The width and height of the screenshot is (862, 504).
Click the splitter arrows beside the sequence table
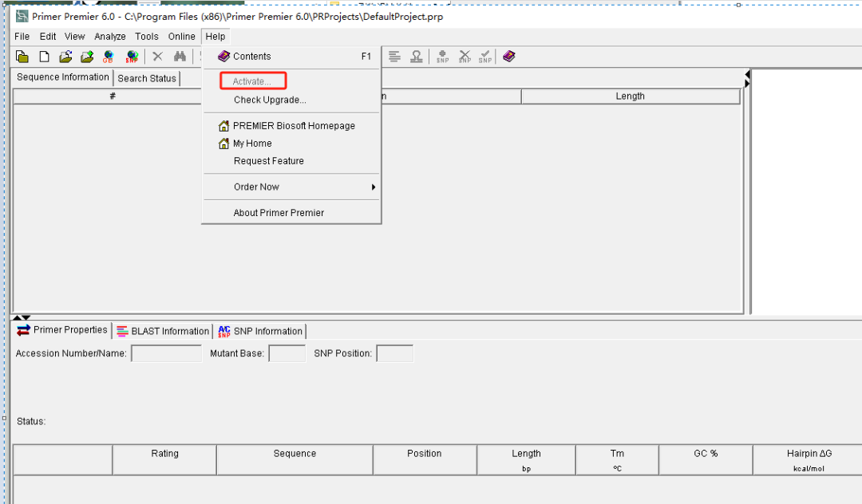click(747, 78)
